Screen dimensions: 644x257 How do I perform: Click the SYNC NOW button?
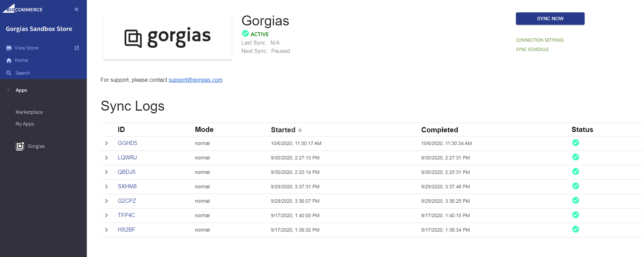click(x=550, y=19)
